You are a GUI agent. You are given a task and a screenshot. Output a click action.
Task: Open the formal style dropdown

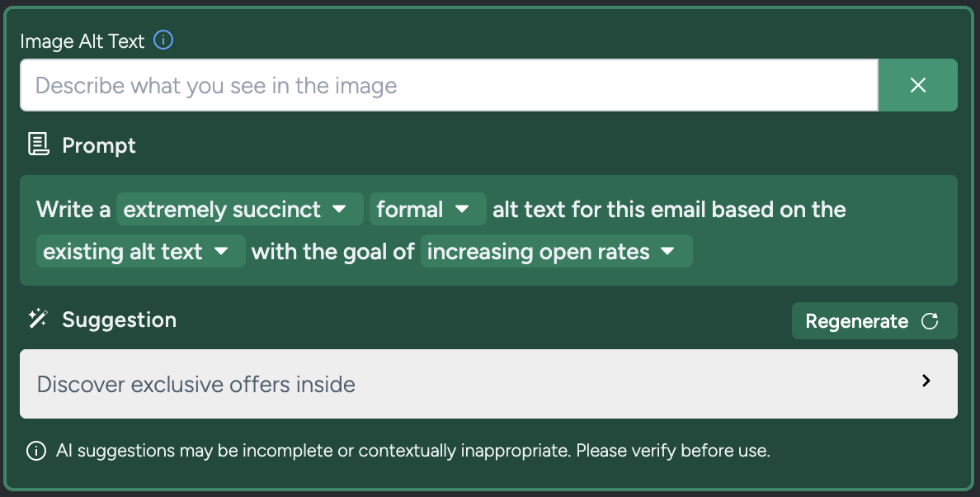click(x=427, y=209)
